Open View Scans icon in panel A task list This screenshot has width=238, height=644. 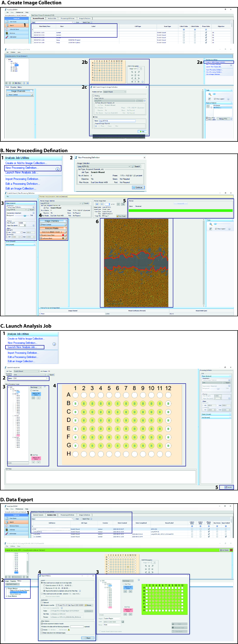point(7,22)
